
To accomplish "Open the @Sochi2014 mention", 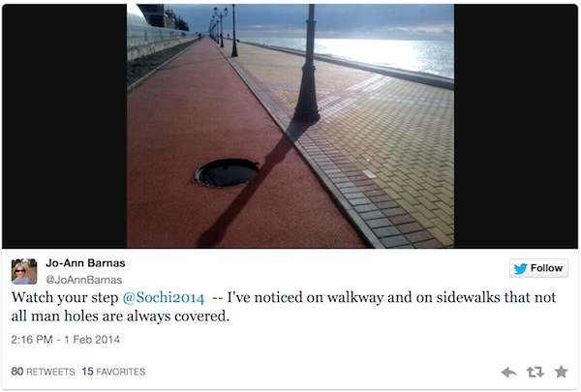I will (164, 297).
